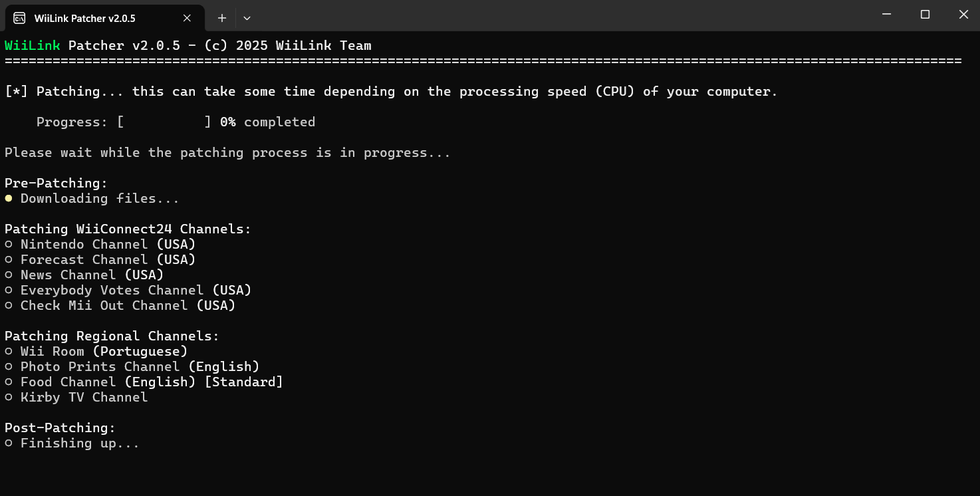Click the Forecast Channel (USA) status circle
The width and height of the screenshot is (980, 496).
[9, 260]
